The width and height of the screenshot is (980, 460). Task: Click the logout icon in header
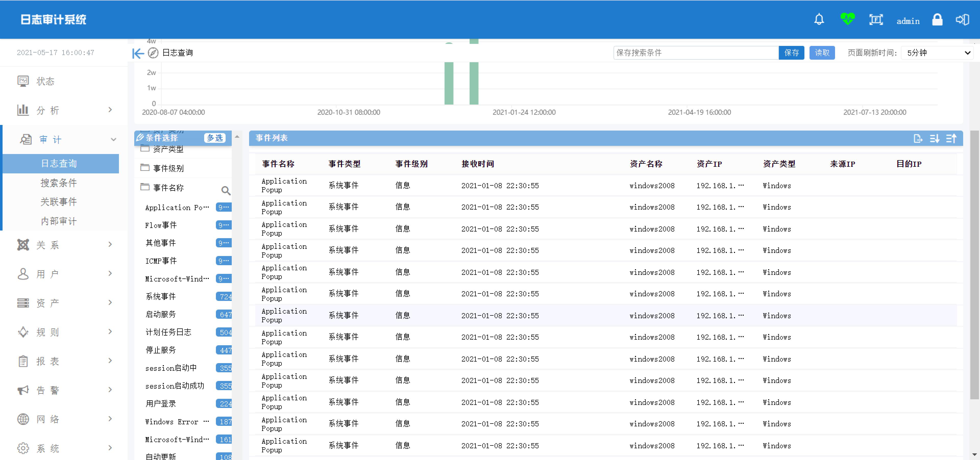(962, 19)
